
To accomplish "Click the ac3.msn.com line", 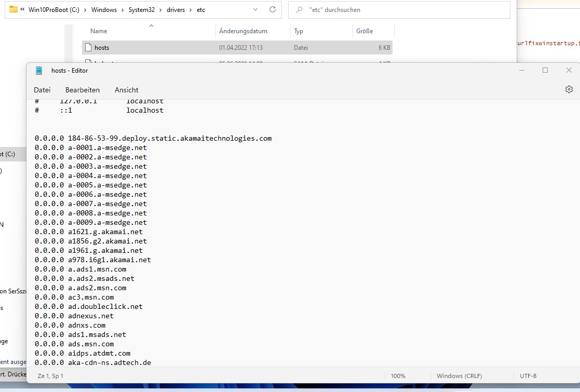I will coord(74,297).
